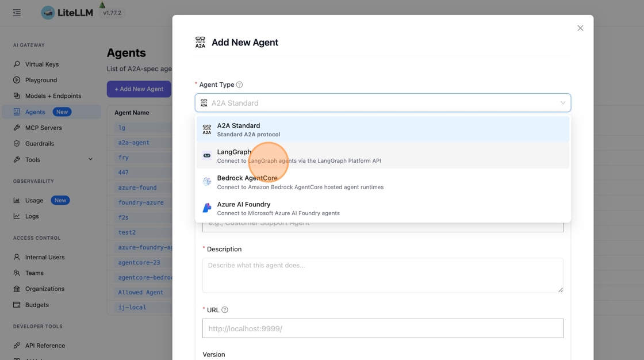644x360 pixels.
Task: Click the Azure AI Foundry option icon
Action: point(207,208)
